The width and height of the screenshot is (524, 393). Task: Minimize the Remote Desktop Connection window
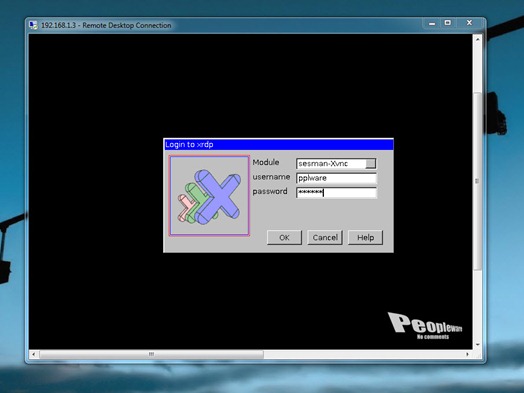pos(432,23)
